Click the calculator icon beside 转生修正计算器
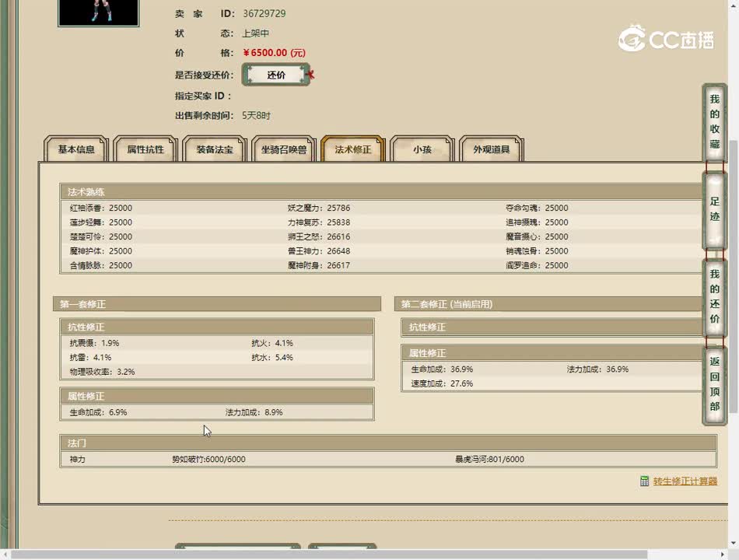This screenshot has height=560, width=739. tap(644, 481)
